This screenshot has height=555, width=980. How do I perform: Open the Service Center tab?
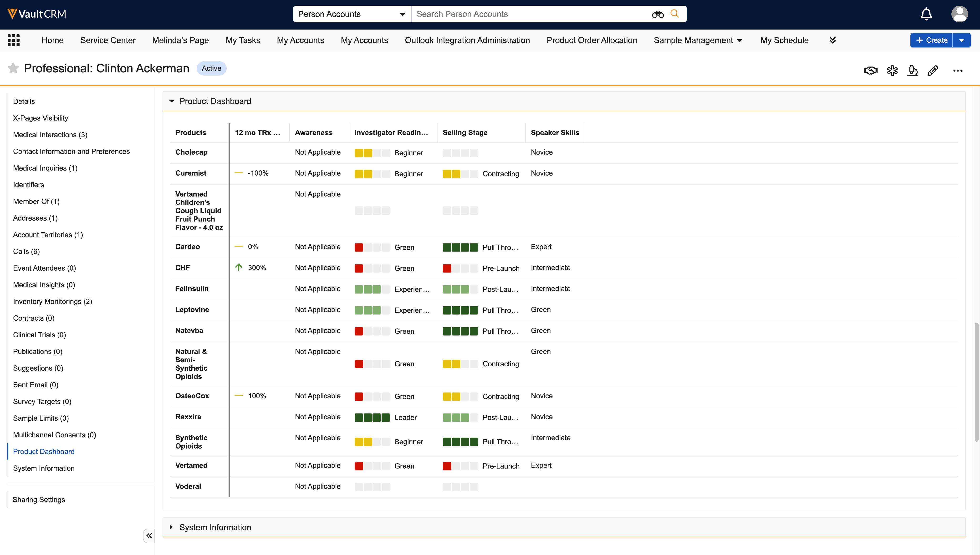point(107,40)
